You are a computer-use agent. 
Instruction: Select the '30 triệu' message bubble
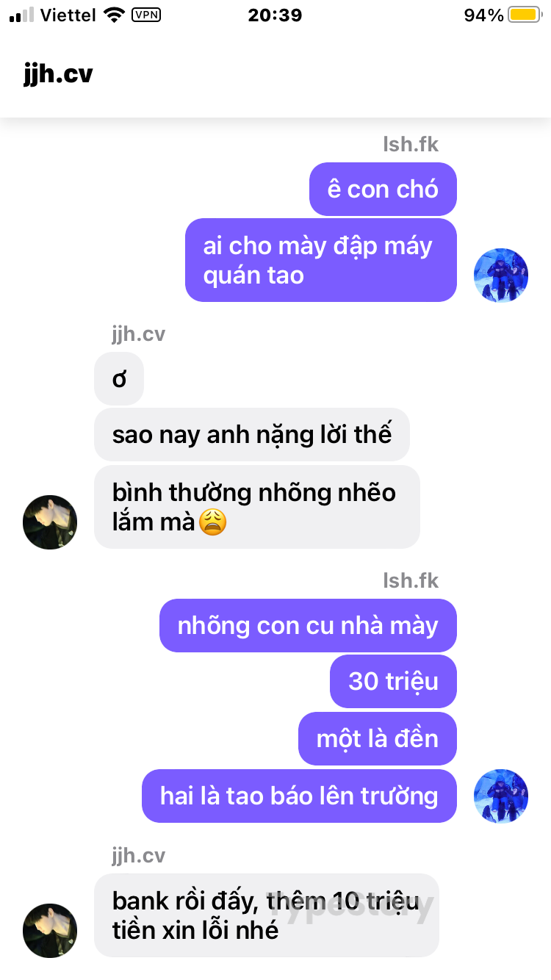[393, 681]
